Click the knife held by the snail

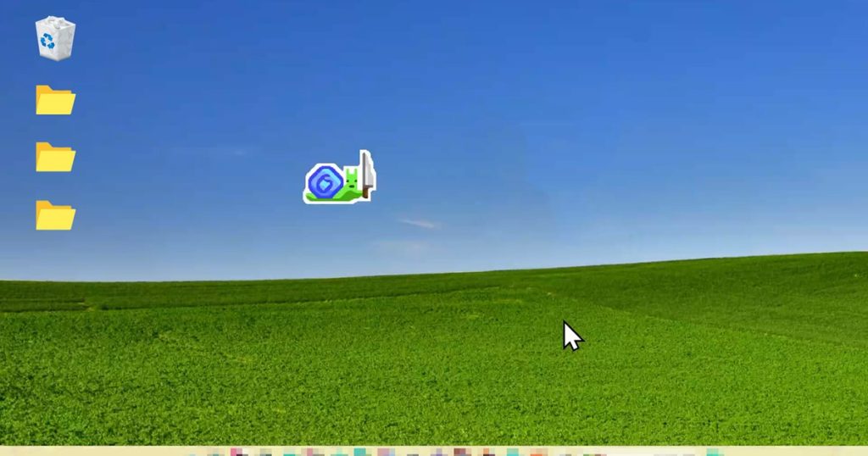(x=367, y=174)
